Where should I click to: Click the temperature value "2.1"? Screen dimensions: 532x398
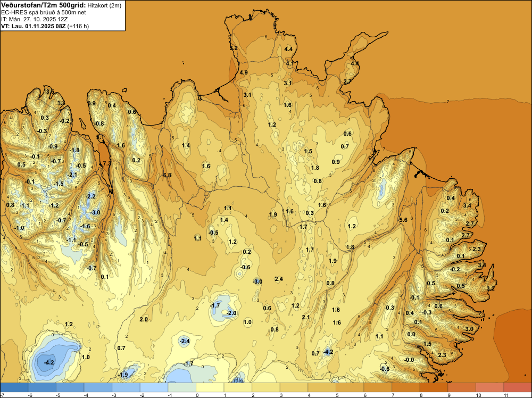[x=306, y=317]
